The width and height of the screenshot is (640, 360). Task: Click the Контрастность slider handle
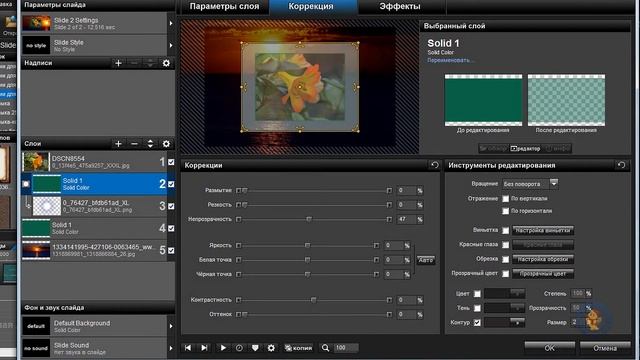(313, 300)
